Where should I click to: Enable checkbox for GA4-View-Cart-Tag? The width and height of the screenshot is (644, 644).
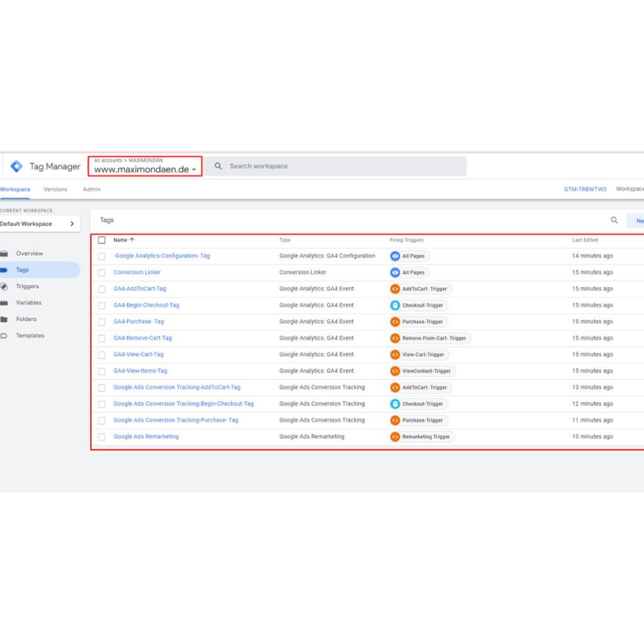pos(102,355)
